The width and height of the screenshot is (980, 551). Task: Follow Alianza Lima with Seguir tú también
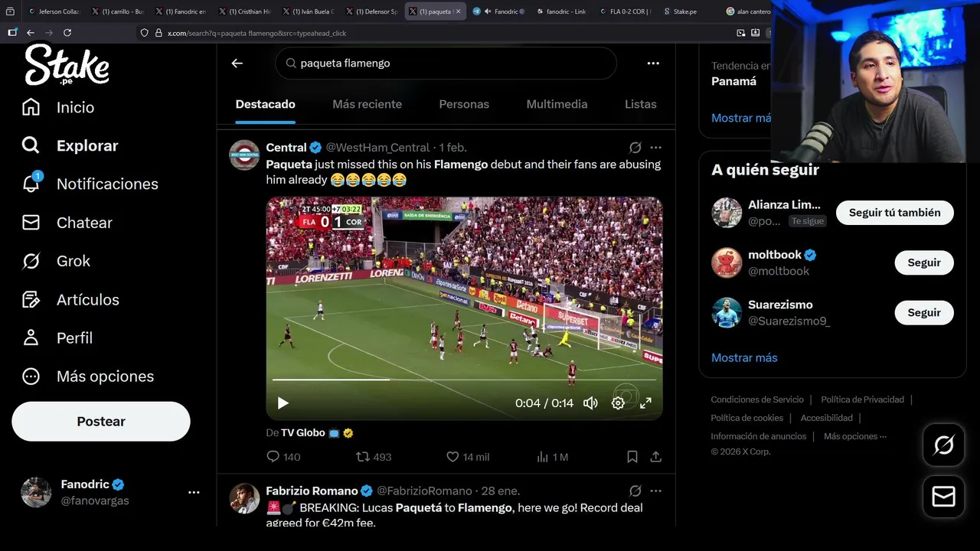coord(894,213)
